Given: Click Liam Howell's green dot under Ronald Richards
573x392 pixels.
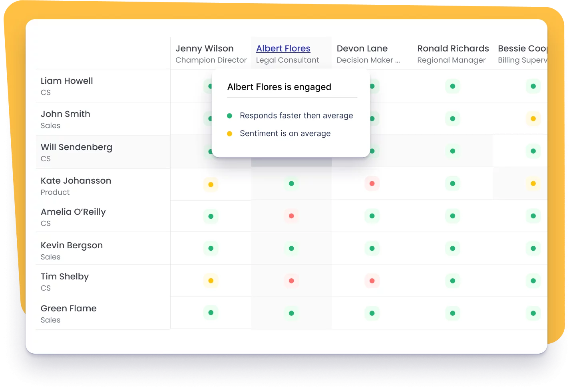Looking at the screenshot, I should coord(453,86).
